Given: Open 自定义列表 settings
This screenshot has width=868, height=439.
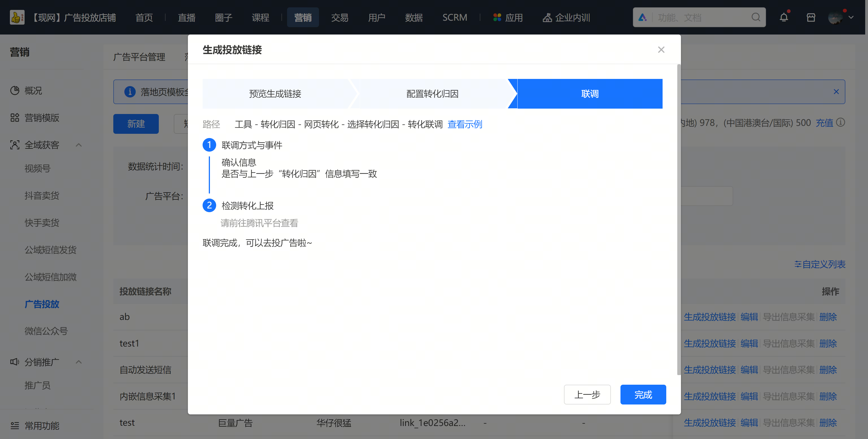Looking at the screenshot, I should pos(820,264).
